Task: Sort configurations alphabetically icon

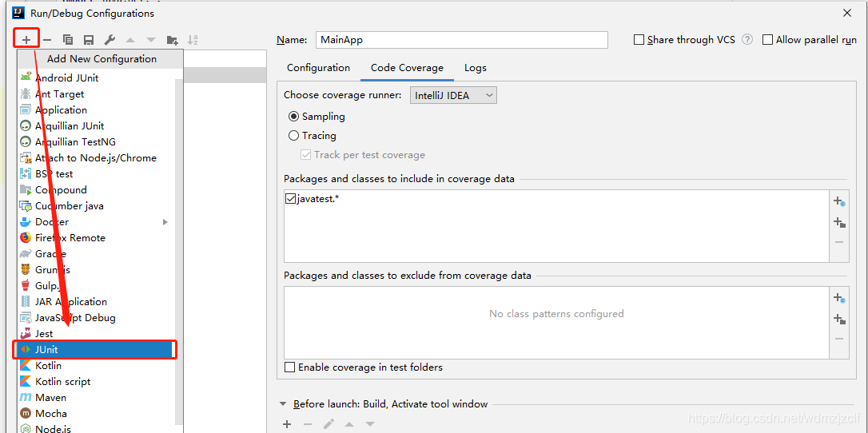Action: [193, 40]
